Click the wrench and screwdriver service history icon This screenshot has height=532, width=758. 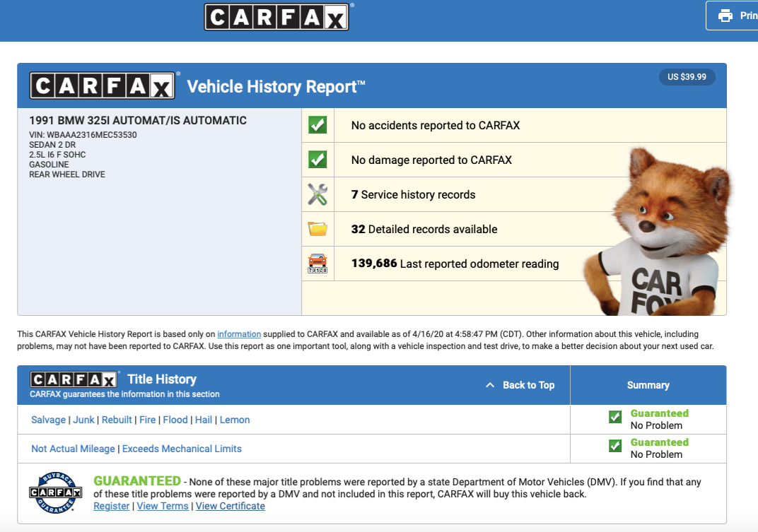pyautogui.click(x=317, y=194)
